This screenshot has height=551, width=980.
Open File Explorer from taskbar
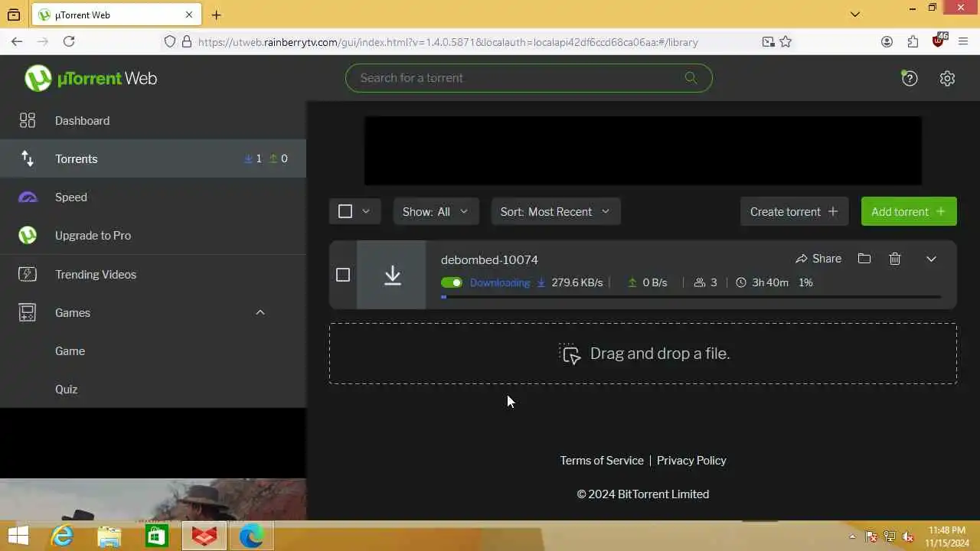(109, 536)
